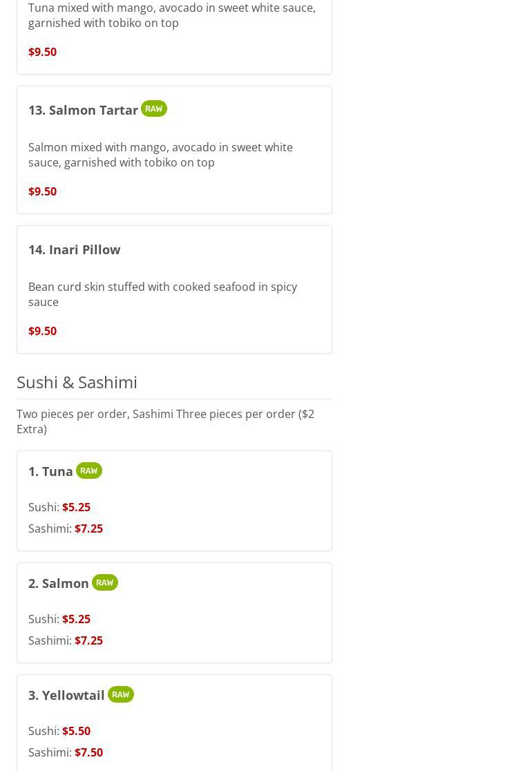Screen dimensions: 532x771
Task: Click Salmon sashimi price $7.25
Action: [x=88, y=640]
